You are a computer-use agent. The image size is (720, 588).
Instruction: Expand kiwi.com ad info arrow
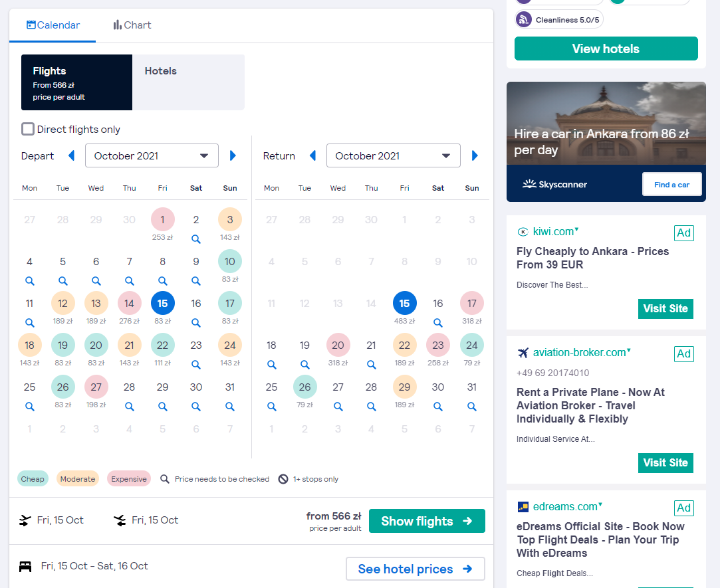coord(577,229)
